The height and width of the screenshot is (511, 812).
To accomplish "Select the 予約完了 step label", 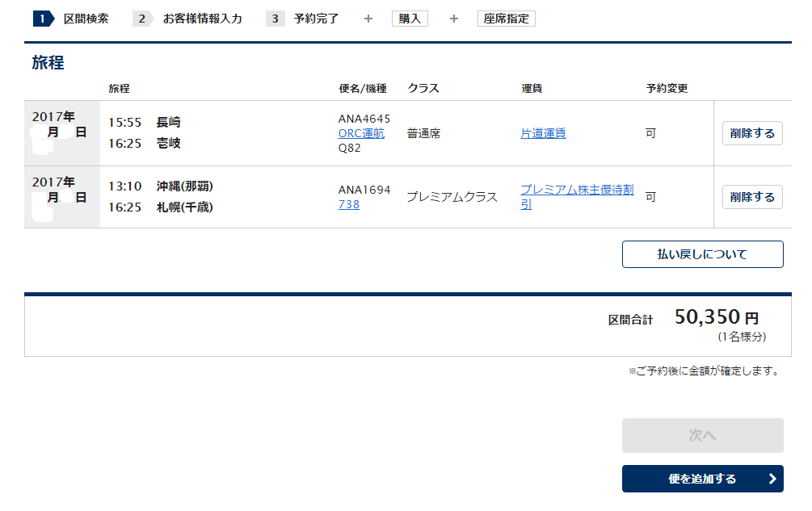I will tap(317, 19).
